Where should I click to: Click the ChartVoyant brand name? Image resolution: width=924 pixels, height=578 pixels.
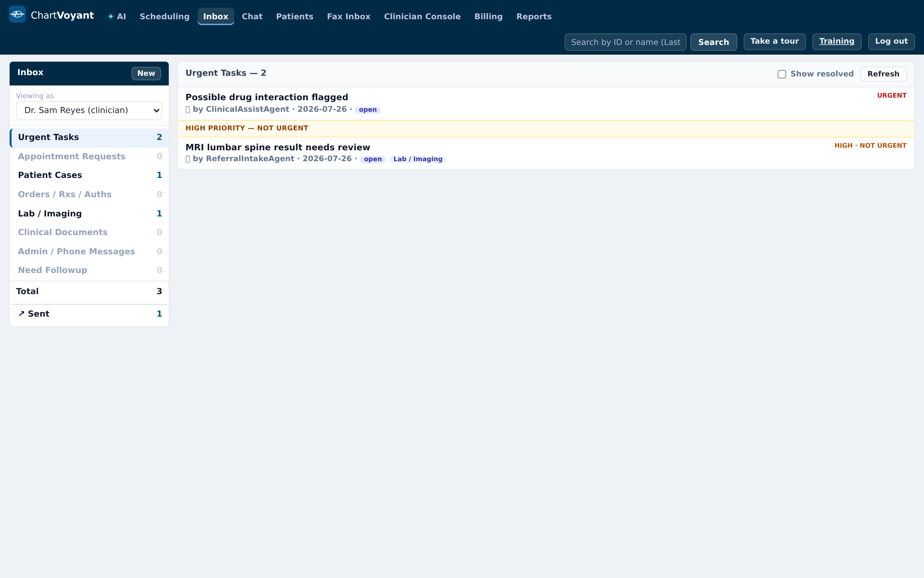[62, 15]
